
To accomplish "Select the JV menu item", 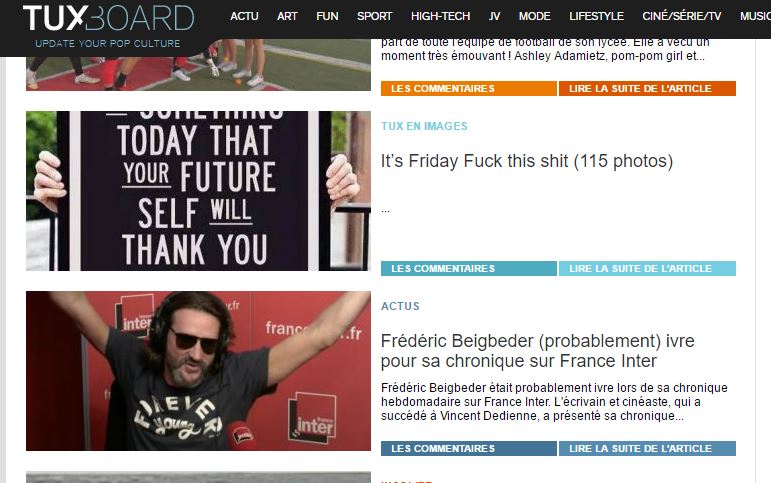I will point(495,16).
